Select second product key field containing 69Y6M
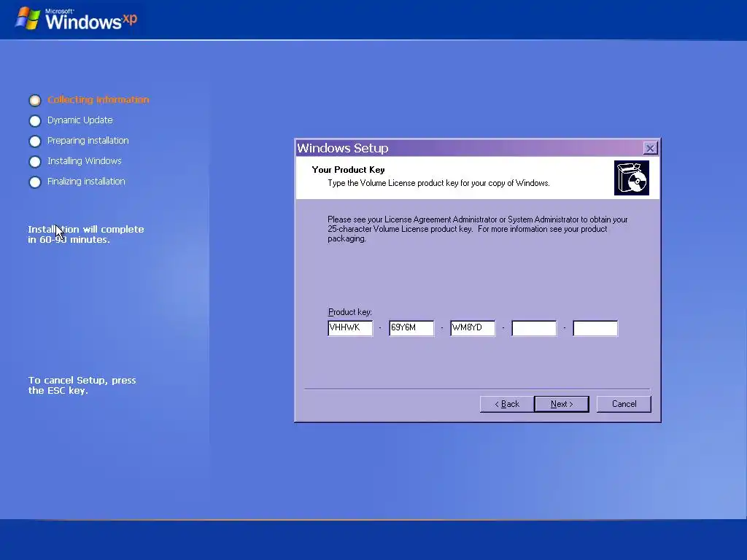 (x=411, y=328)
